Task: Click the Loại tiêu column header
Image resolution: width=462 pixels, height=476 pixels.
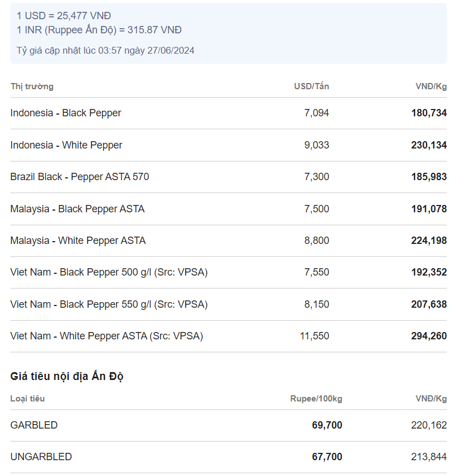Action: (27, 399)
